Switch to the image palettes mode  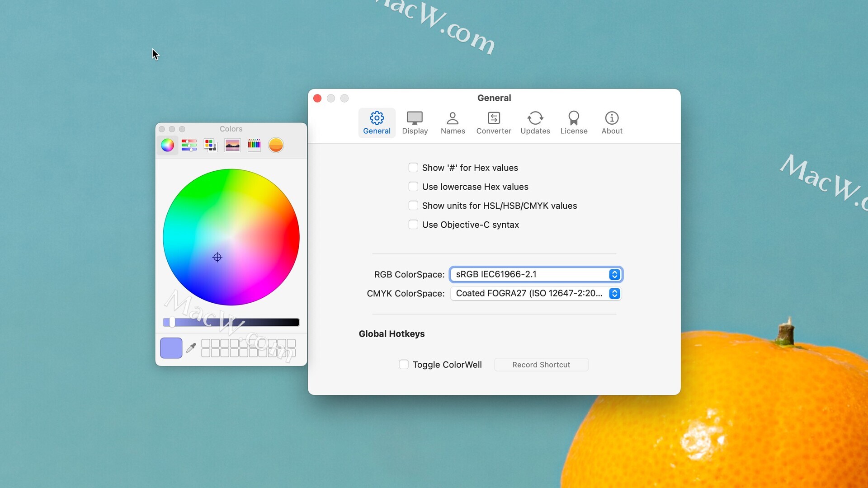click(x=232, y=145)
